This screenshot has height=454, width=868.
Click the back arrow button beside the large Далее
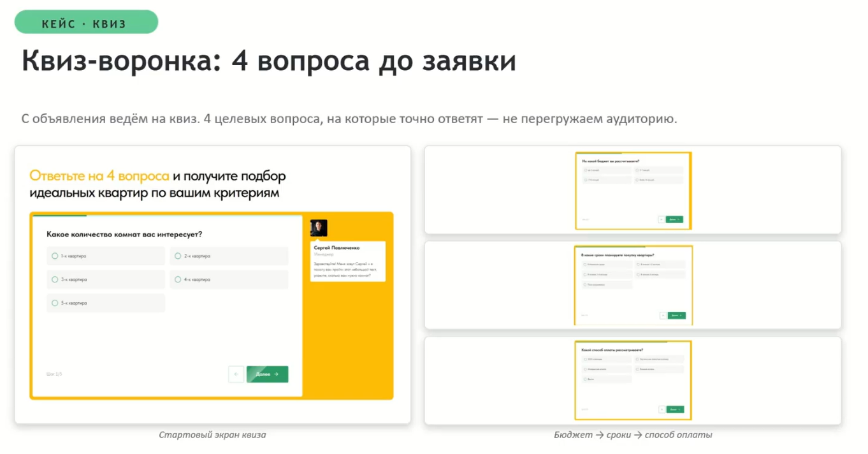coord(236,374)
